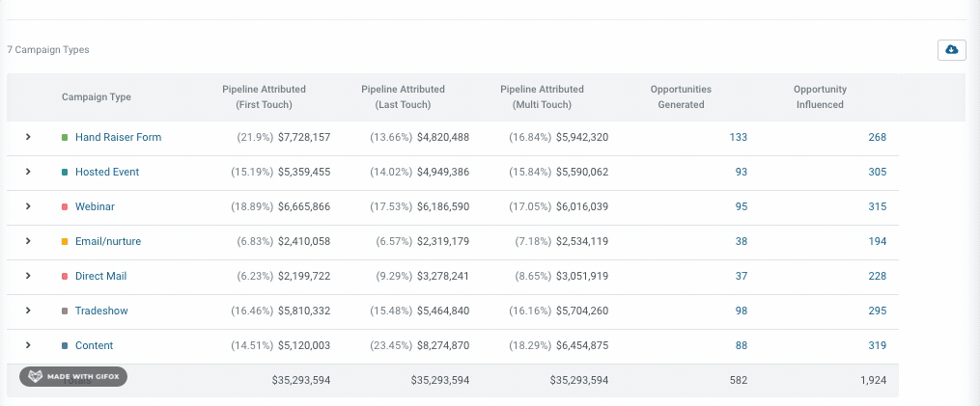Select the $2,534,119 multi touch value

pos(582,241)
